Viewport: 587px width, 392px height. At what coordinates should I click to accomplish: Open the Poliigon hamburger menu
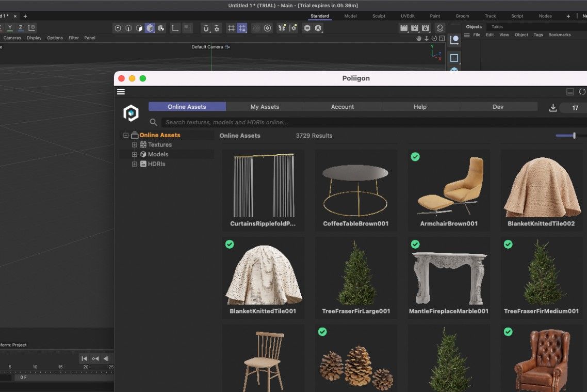(x=121, y=91)
